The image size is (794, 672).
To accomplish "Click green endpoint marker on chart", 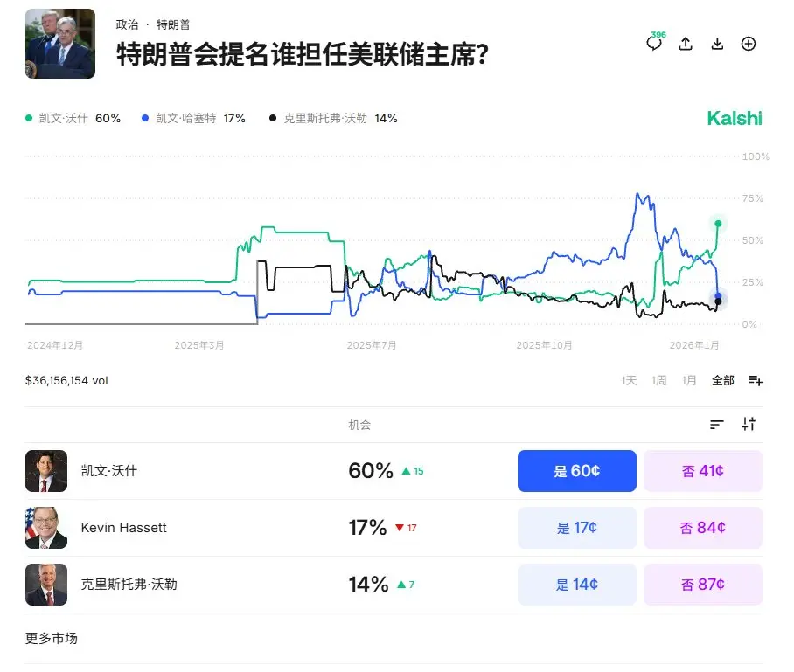I will 718,224.
